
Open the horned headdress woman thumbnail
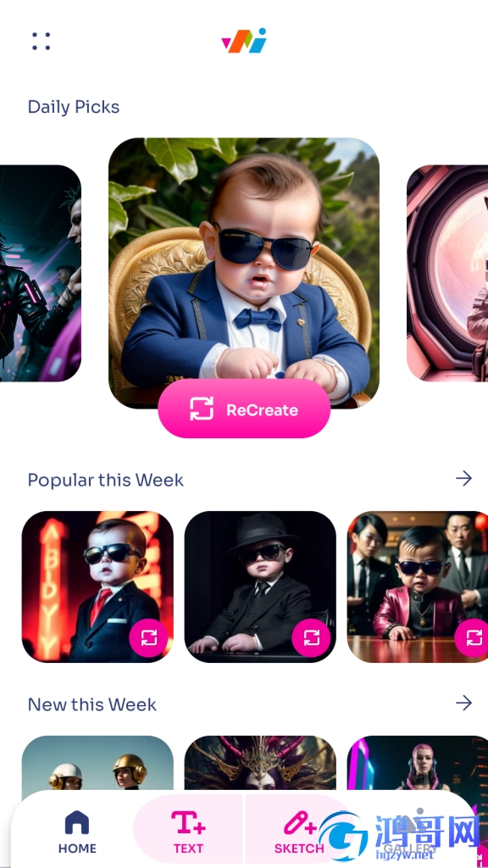click(x=260, y=763)
